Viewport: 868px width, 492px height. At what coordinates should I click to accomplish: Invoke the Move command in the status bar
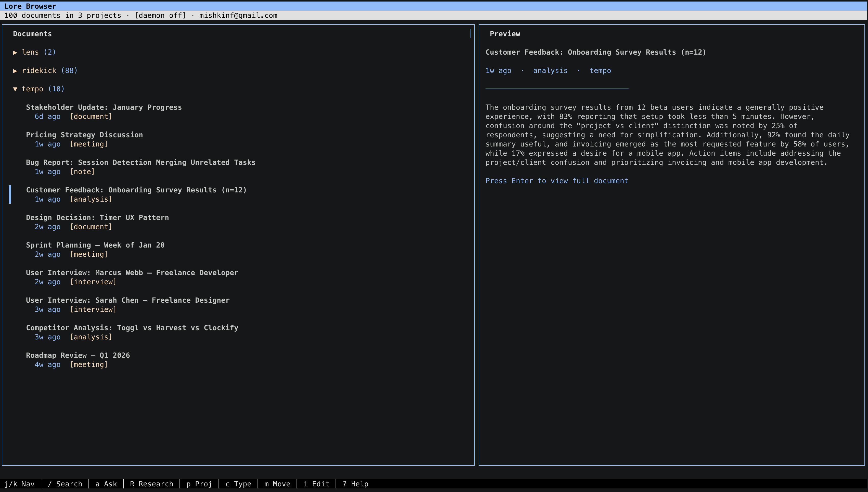(277, 484)
